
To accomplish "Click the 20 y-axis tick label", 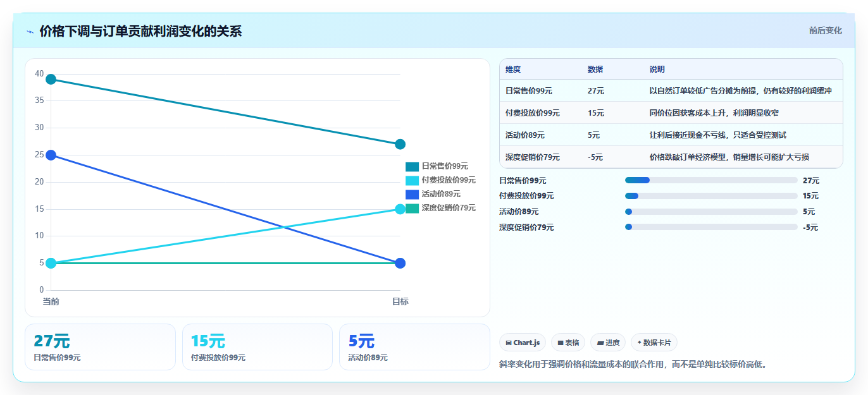I will 39,182.
